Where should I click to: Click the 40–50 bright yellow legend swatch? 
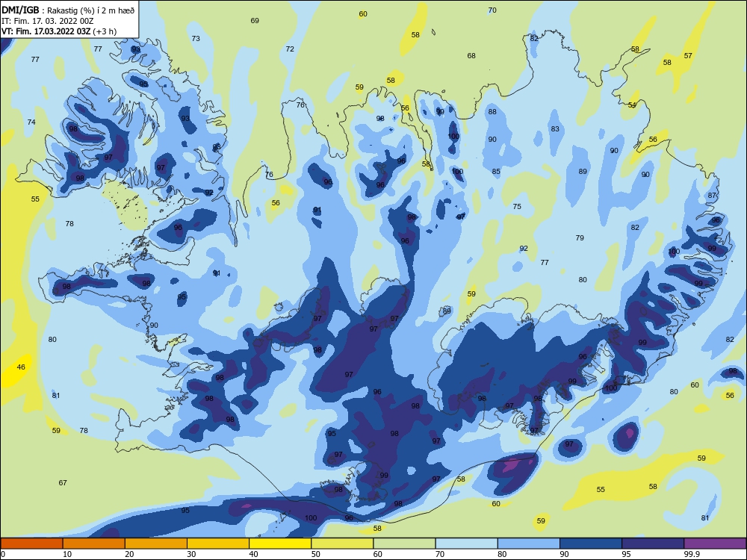(280, 544)
